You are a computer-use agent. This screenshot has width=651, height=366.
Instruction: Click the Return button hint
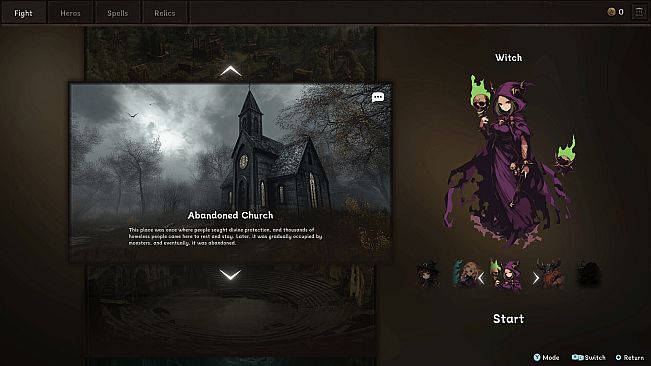630,357
